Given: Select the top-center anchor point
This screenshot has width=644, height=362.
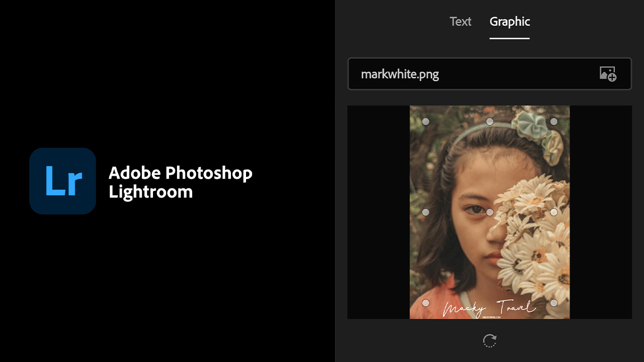Looking at the screenshot, I should click(490, 122).
